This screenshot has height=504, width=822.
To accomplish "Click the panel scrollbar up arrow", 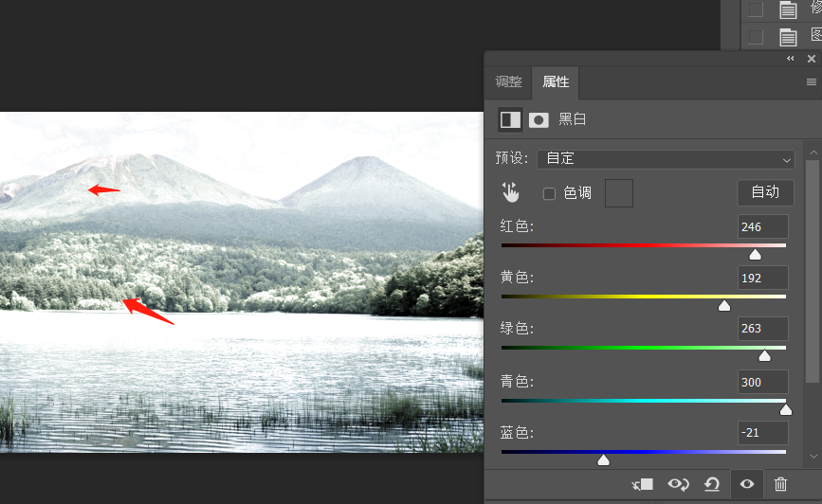I will (x=813, y=153).
